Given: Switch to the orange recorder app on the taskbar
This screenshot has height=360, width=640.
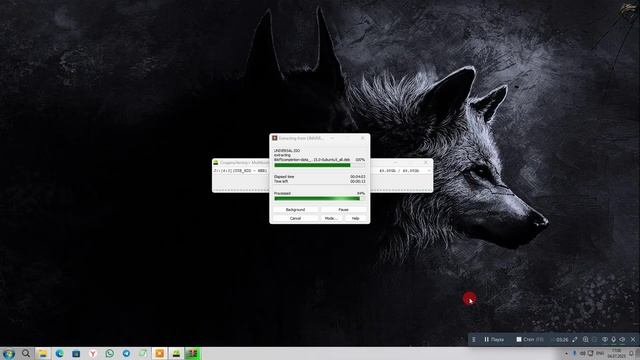Looking at the screenshot, I should 160,353.
